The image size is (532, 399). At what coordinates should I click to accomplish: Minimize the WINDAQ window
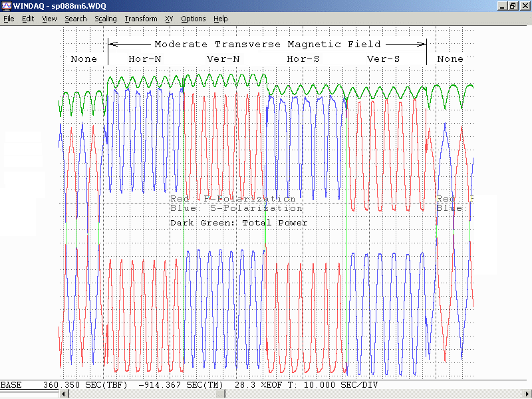click(x=502, y=6)
